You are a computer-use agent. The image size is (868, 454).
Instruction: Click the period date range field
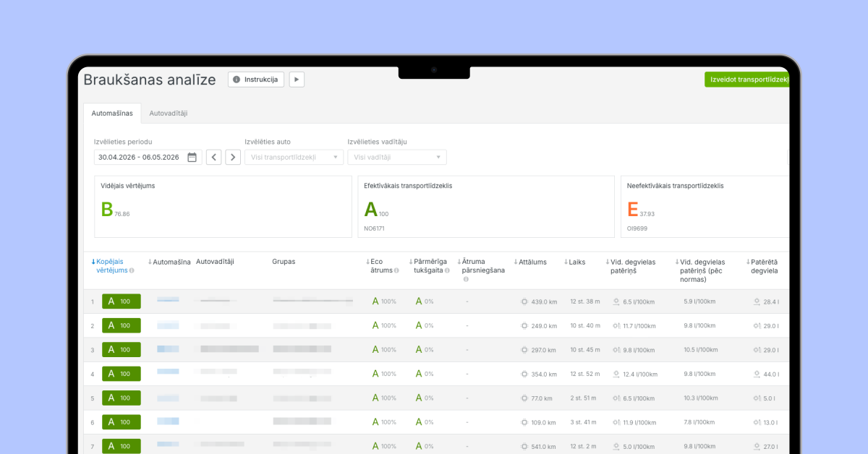[x=148, y=157]
